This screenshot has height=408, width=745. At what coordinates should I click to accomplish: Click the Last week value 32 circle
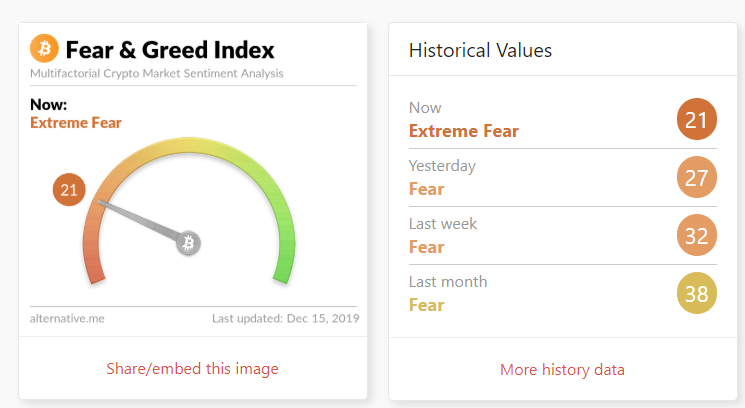coord(697,237)
